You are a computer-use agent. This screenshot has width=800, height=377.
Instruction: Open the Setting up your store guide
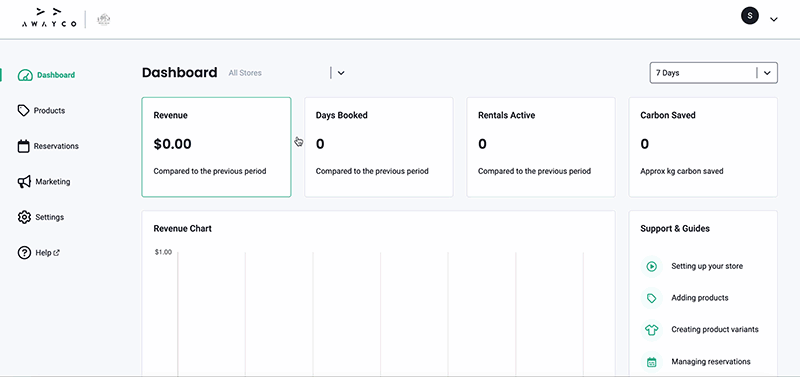(707, 266)
